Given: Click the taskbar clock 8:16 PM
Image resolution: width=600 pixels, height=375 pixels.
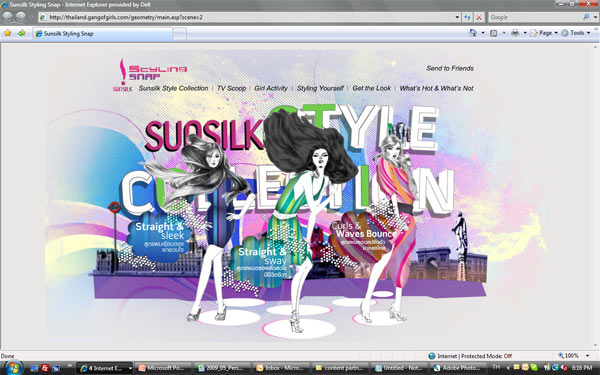Looking at the screenshot, I should tap(582, 368).
